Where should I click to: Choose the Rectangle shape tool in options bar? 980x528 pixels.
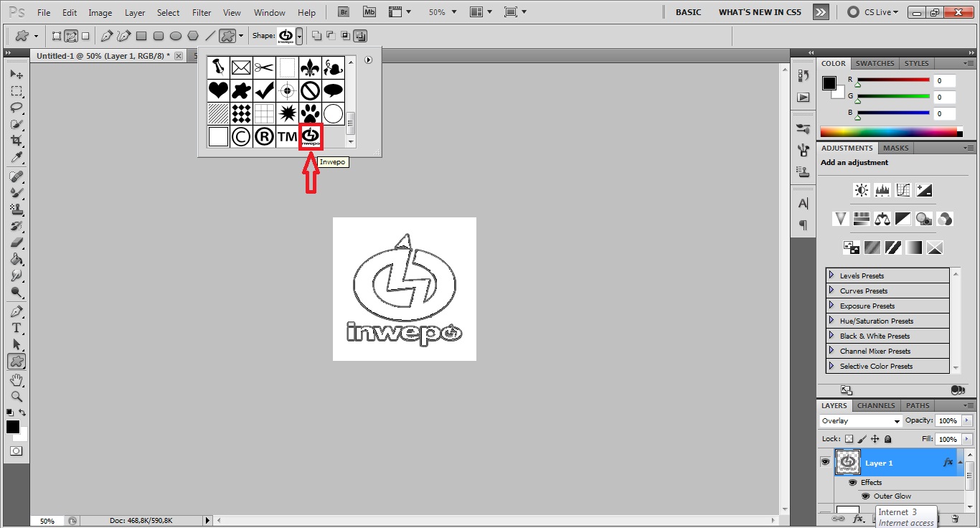141,36
